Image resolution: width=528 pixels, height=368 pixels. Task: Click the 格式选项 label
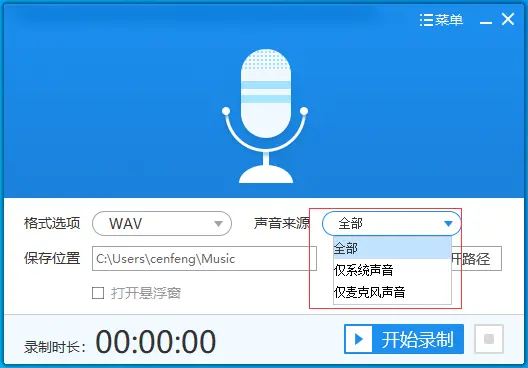[52, 224]
